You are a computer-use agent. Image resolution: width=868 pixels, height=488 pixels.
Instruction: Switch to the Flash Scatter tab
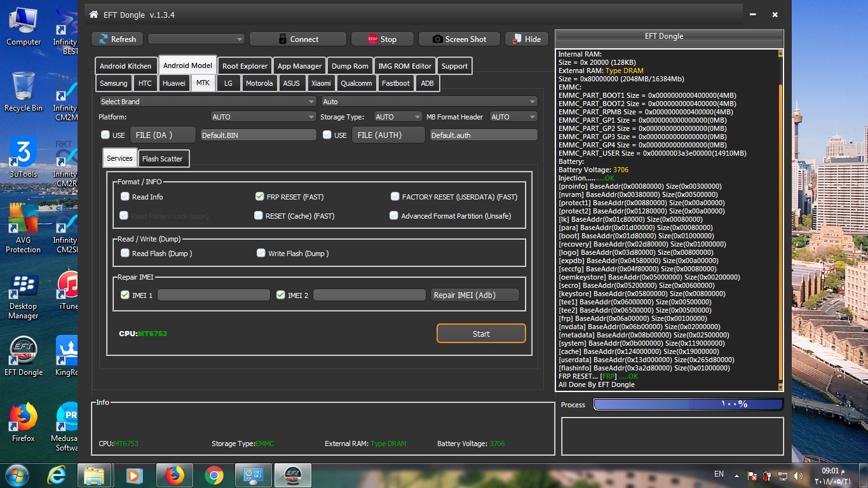tap(163, 159)
